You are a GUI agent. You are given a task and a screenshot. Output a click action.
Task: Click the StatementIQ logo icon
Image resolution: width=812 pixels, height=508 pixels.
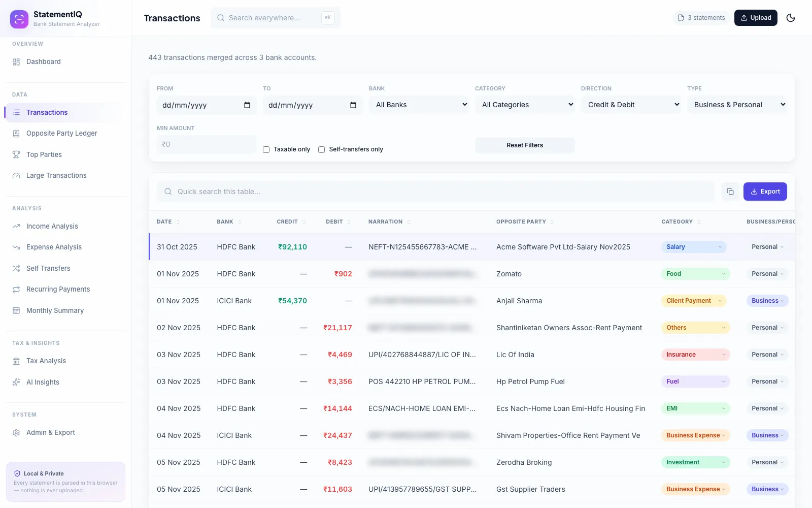(x=19, y=19)
